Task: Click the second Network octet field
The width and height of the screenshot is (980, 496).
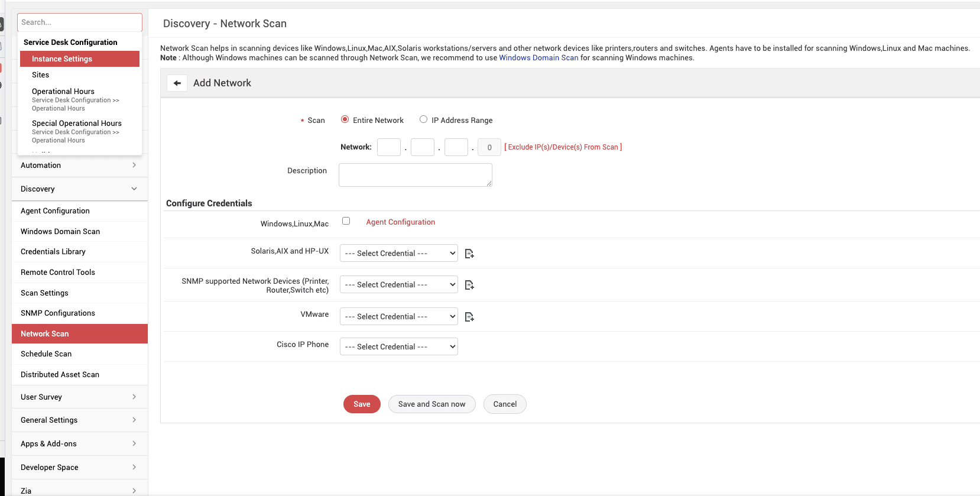Action: pos(423,147)
